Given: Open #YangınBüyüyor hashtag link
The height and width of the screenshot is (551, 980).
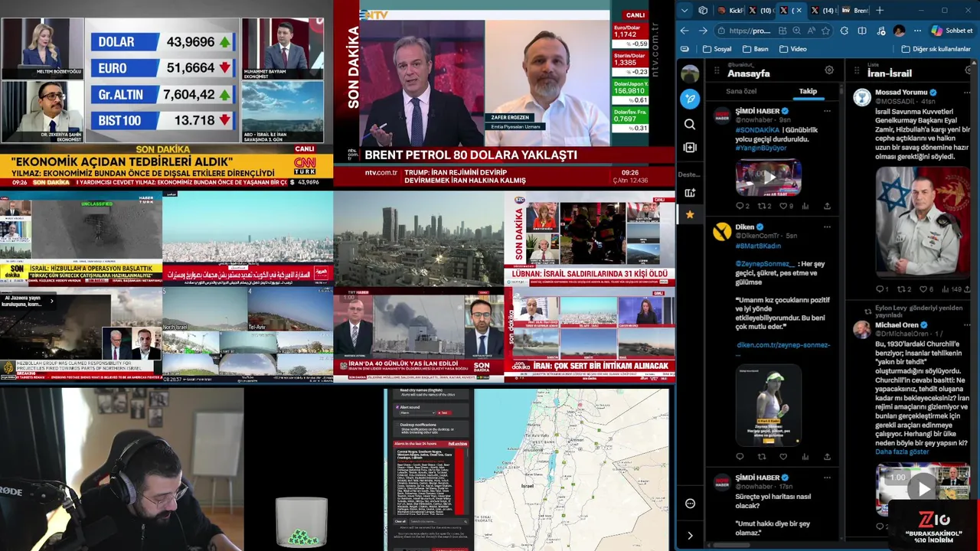Looking at the screenshot, I should tap(760, 148).
